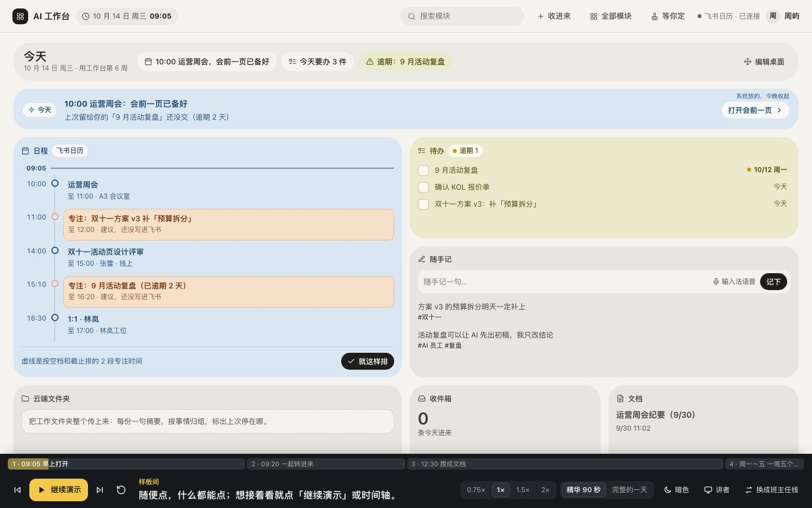
Task: Click the AI 工作台 logo icon
Action: point(20,16)
